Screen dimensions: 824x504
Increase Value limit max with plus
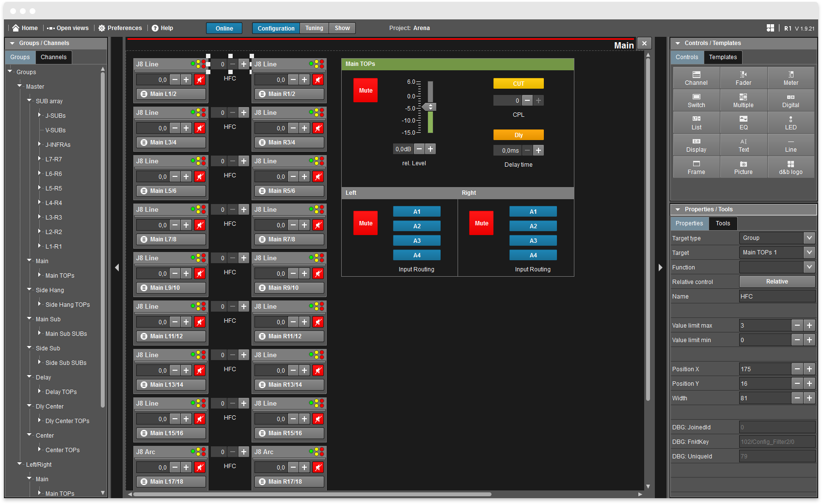click(809, 325)
